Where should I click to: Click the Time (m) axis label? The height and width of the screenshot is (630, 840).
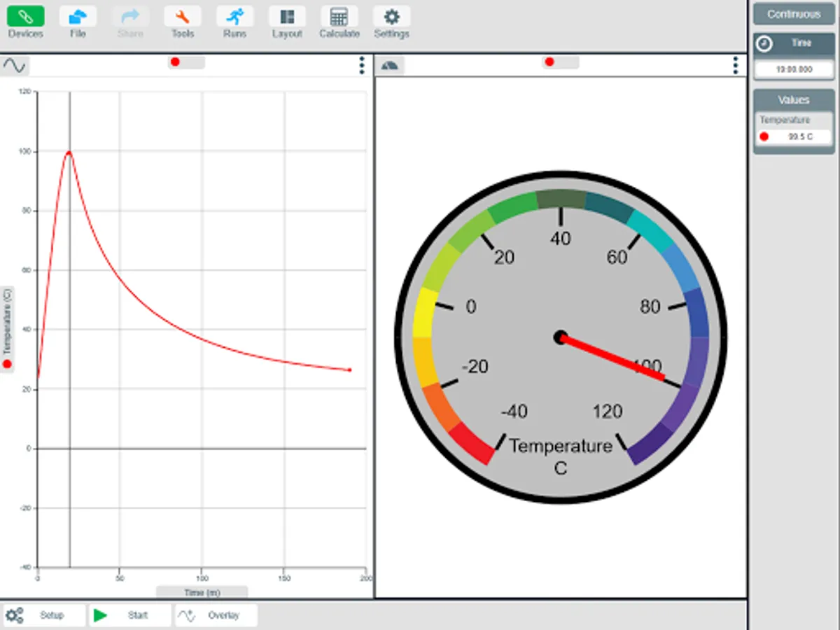(202, 592)
